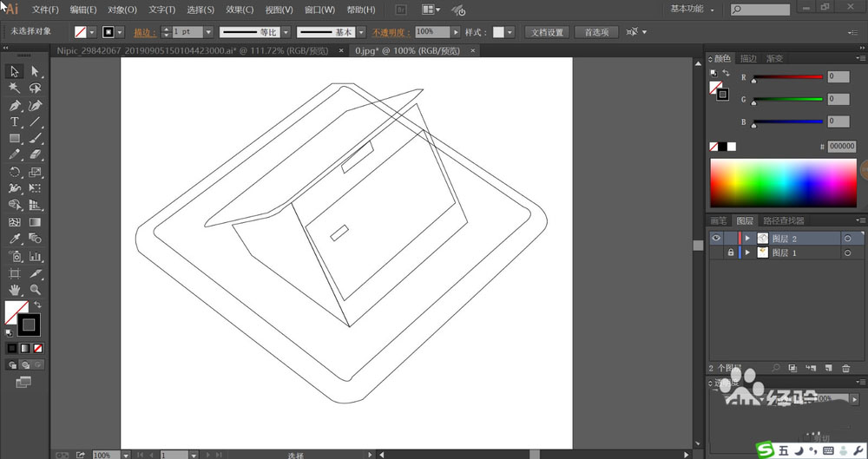Open the 基本 brush definition dropdown
This screenshot has width=868, height=459.
[x=361, y=32]
